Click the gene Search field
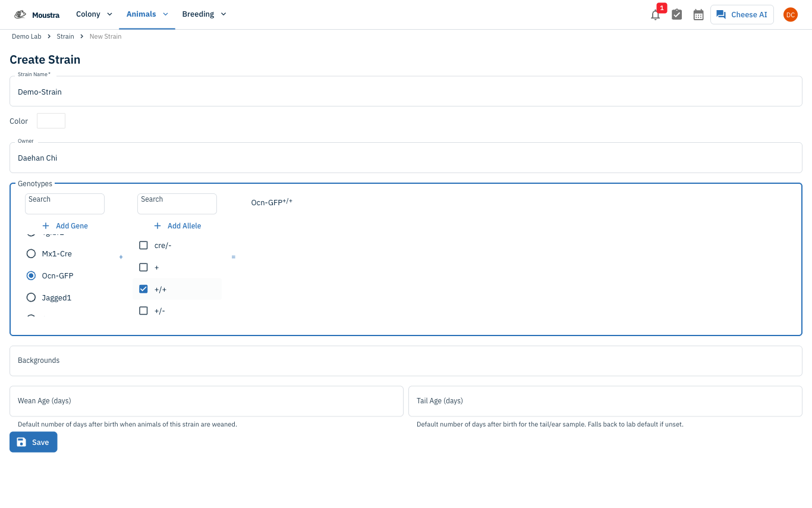Image resolution: width=812 pixels, height=508 pixels. (65, 203)
